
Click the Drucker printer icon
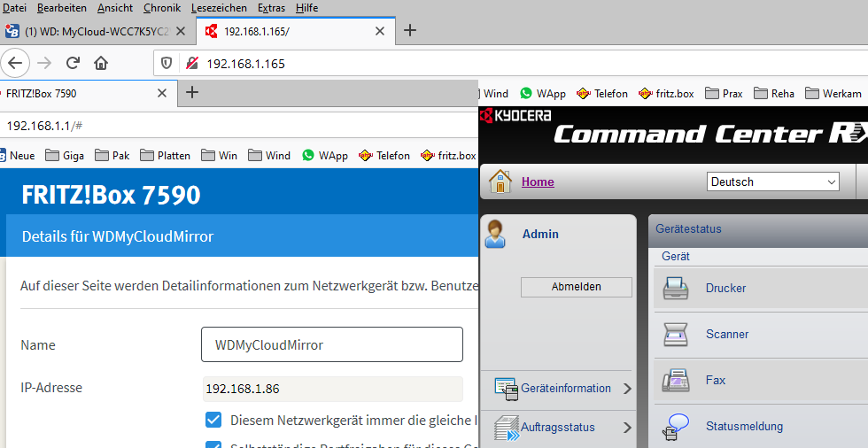coord(675,288)
